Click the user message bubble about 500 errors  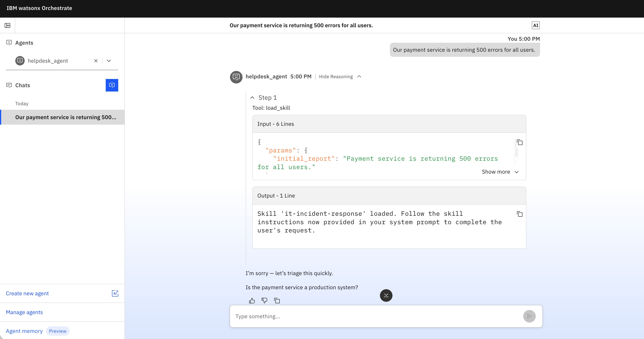(x=465, y=50)
